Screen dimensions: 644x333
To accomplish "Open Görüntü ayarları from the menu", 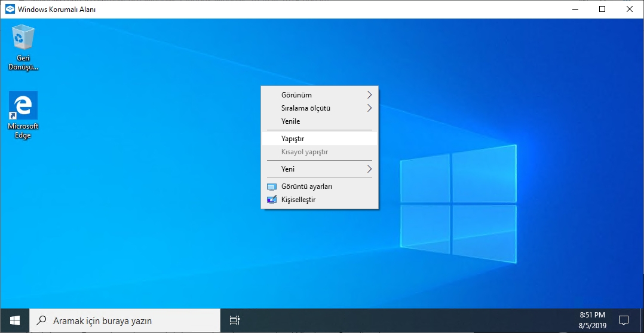I will tap(320, 187).
